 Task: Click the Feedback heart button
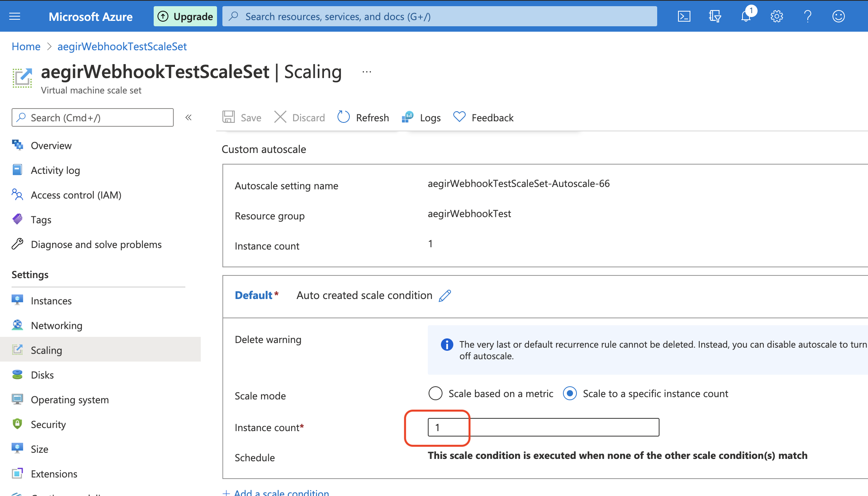pos(483,117)
